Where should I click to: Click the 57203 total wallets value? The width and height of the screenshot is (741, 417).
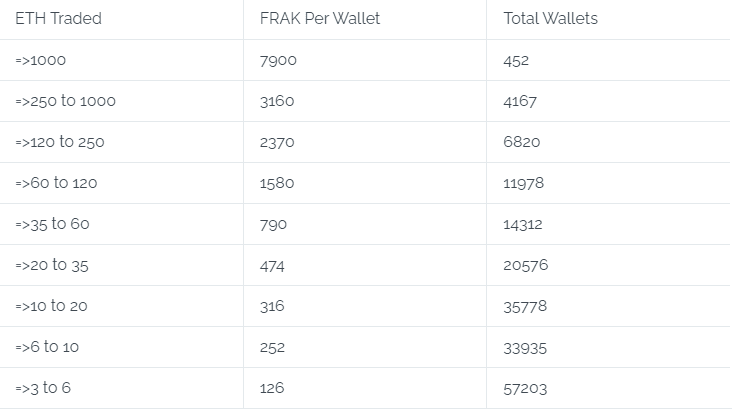(525, 389)
